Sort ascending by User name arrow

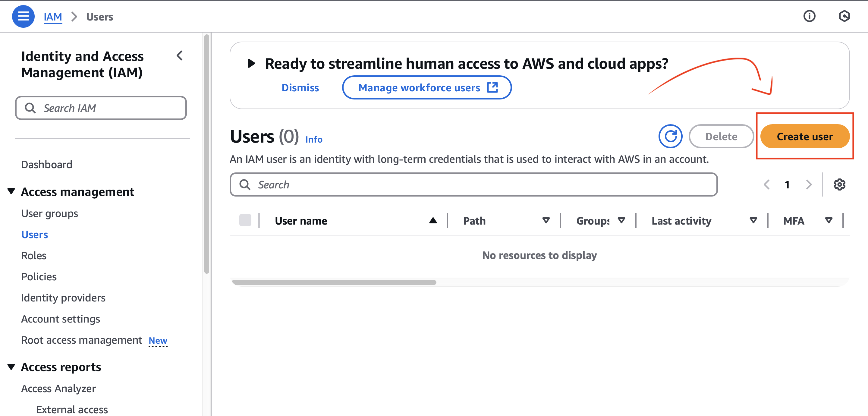[433, 221]
